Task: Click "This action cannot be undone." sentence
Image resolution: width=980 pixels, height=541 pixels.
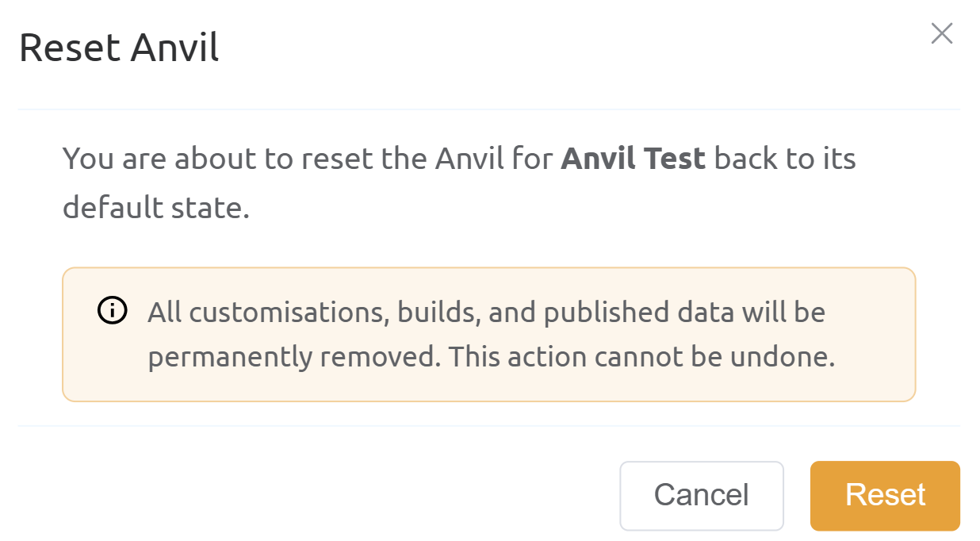Action: [641, 358]
